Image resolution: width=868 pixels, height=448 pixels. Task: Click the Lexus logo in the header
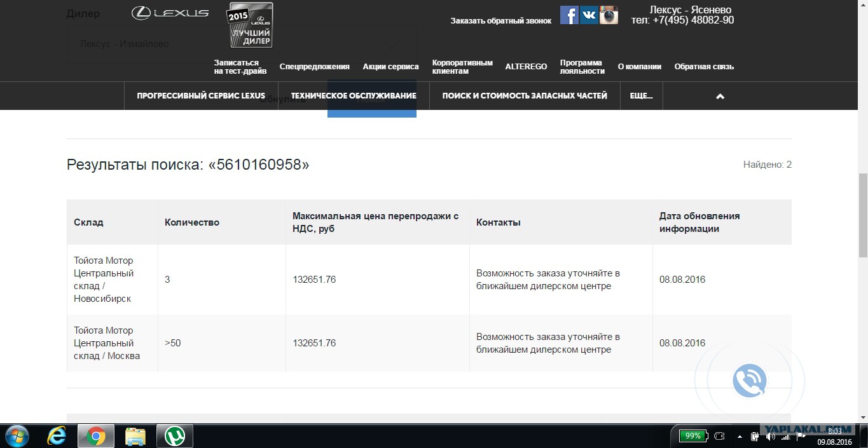[170, 13]
